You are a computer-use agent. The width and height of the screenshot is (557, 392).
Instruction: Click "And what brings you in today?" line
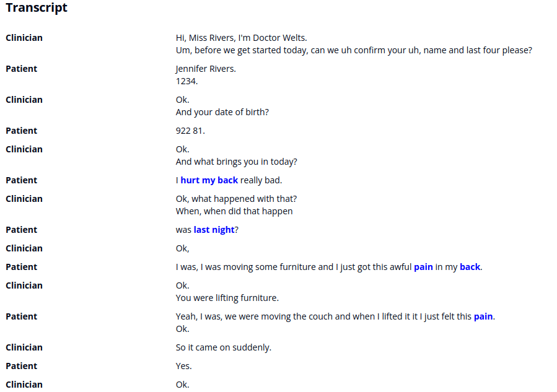coord(236,162)
